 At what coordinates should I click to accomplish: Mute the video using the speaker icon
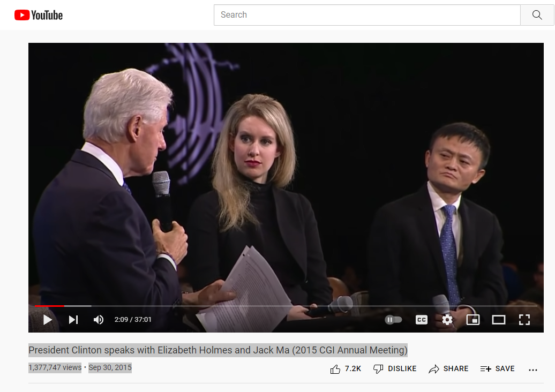tap(99, 320)
